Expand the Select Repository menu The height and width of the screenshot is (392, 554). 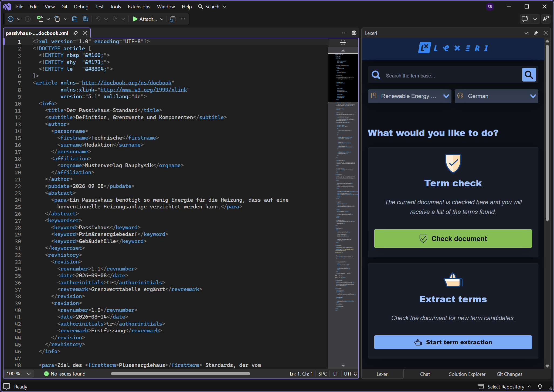[505, 387]
